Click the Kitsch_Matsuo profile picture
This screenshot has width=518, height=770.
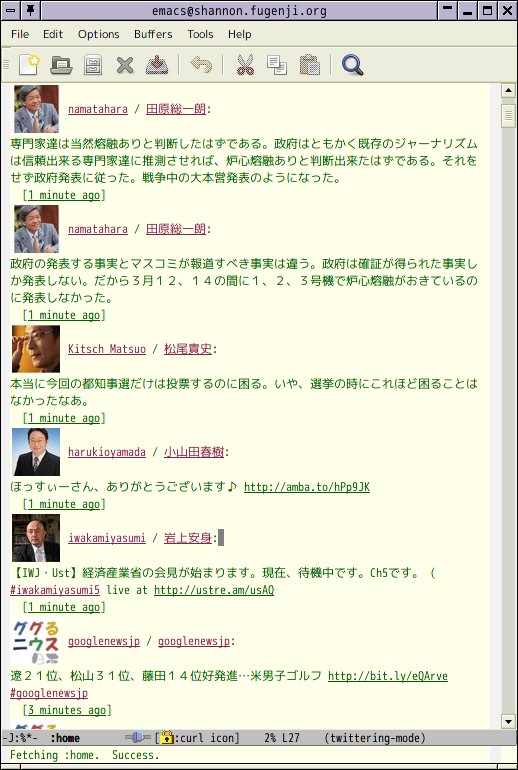pos(36,349)
